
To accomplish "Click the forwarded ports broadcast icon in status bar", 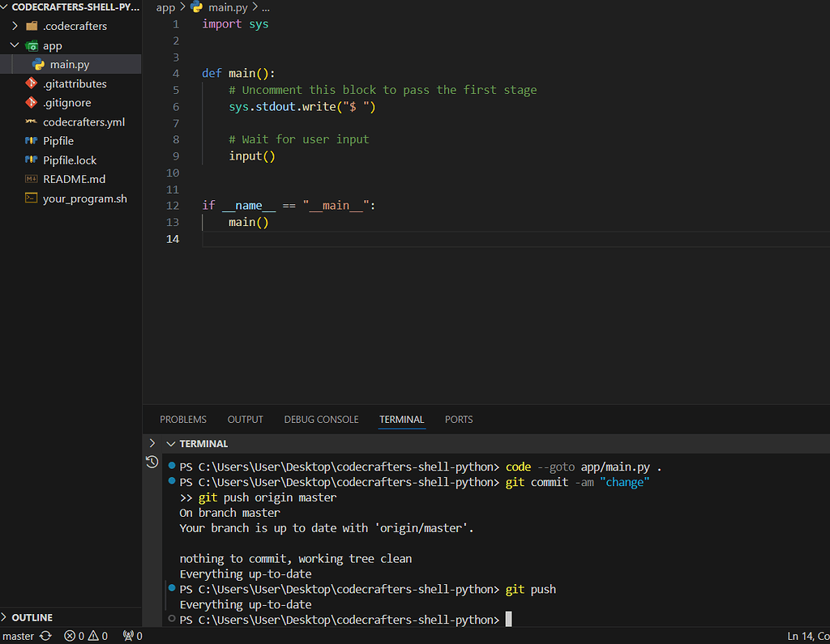I will click(126, 636).
